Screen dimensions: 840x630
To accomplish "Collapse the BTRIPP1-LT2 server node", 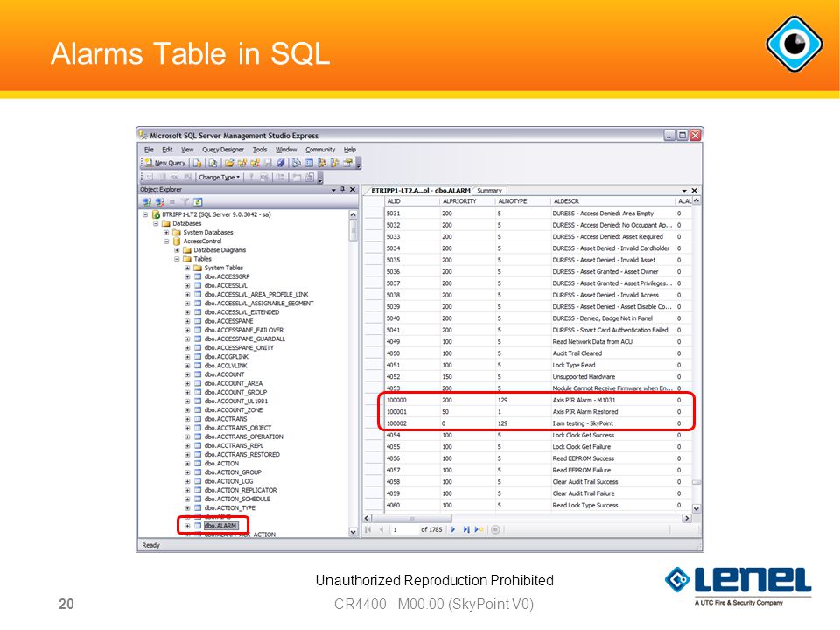I will pyautogui.click(x=145, y=214).
